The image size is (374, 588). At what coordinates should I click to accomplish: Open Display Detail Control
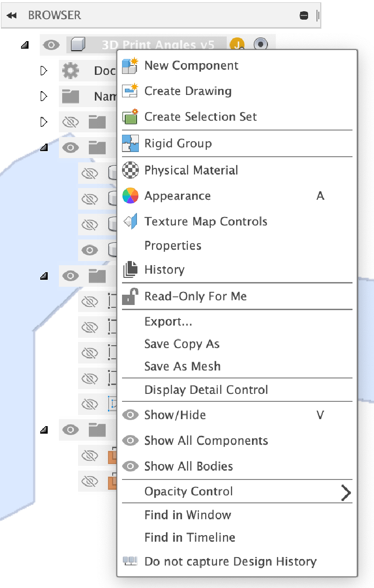[206, 390]
